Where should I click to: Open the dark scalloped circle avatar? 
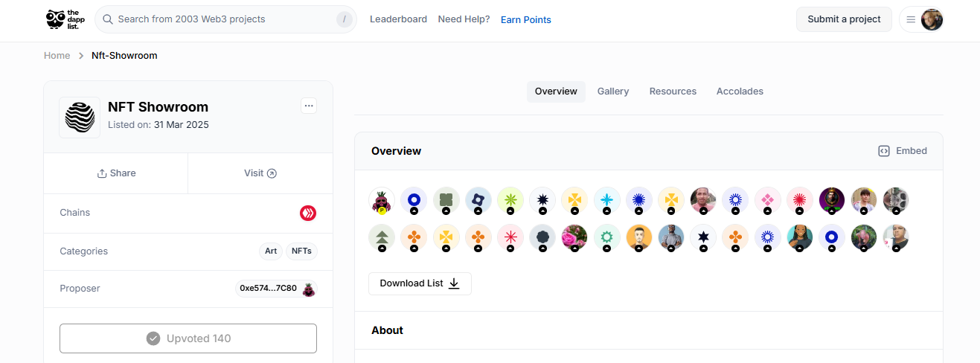click(x=542, y=238)
